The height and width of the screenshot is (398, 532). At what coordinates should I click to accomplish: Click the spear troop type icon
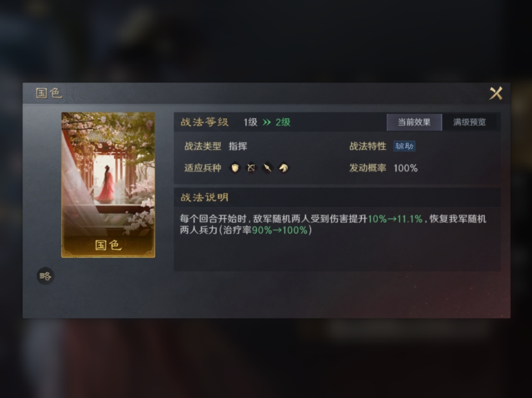pyautogui.click(x=267, y=168)
